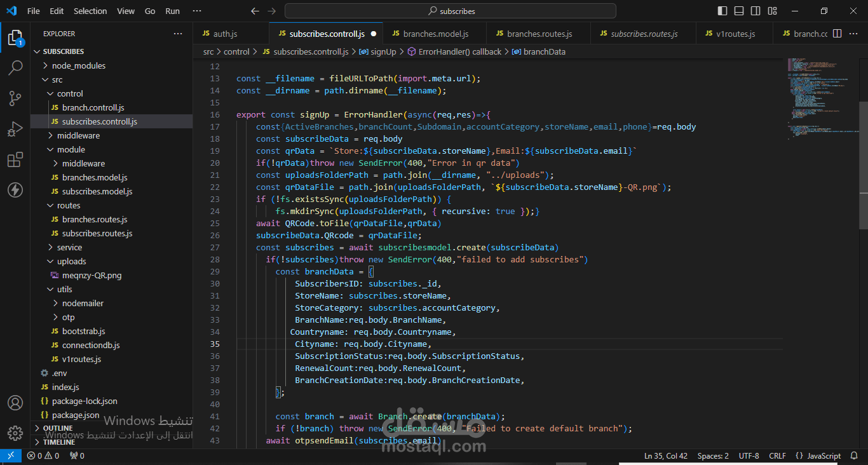The width and height of the screenshot is (868, 465).
Task: Open the Customize Layout icon in title bar
Action: coord(772,11)
